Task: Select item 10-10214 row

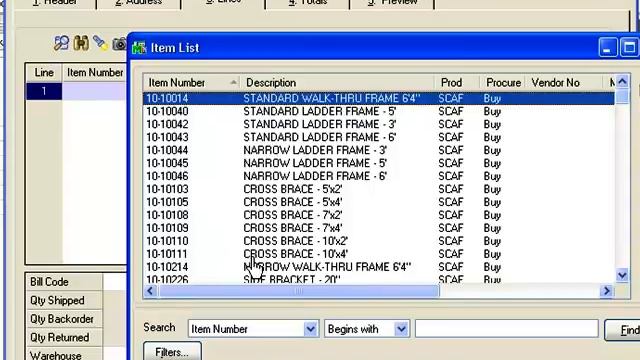Action: click(x=379, y=267)
